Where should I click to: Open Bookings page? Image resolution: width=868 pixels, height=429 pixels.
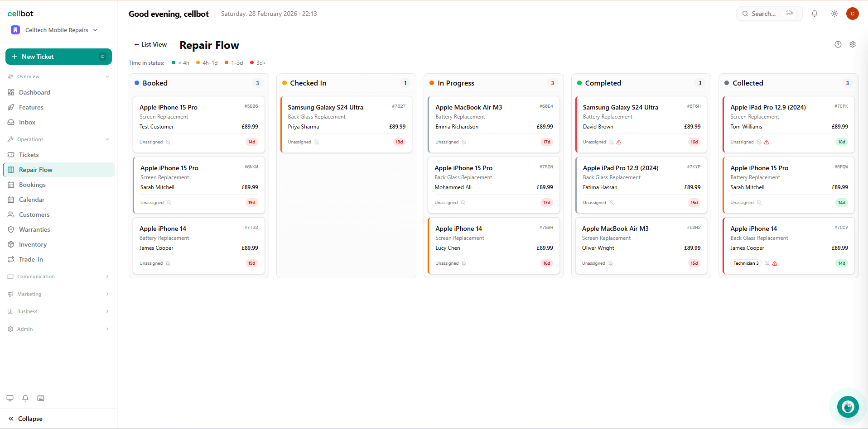coord(58,185)
